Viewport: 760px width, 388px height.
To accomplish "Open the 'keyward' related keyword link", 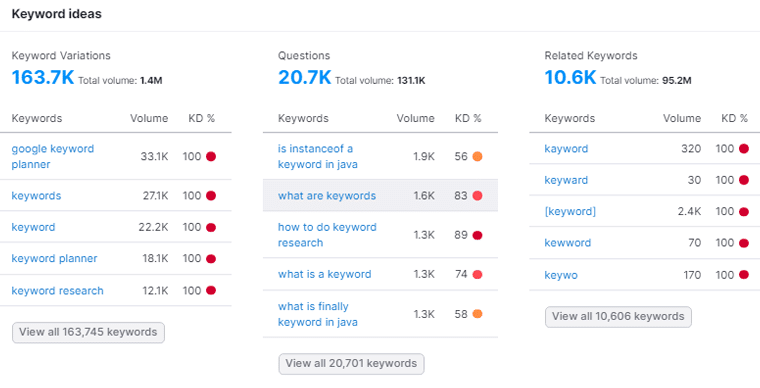I will pyautogui.click(x=566, y=180).
